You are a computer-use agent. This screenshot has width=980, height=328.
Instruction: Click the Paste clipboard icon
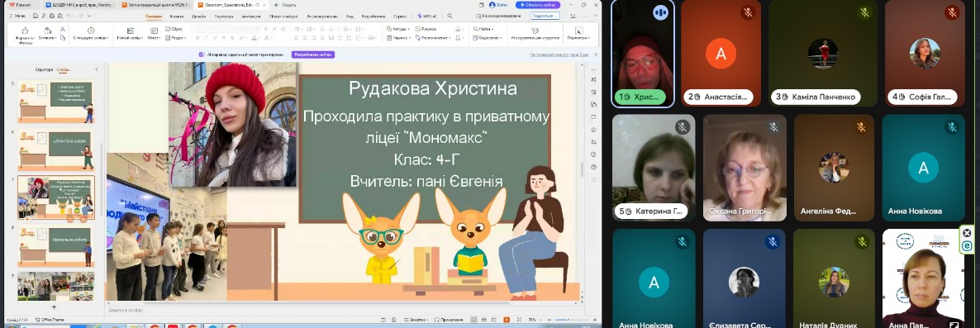(47, 30)
